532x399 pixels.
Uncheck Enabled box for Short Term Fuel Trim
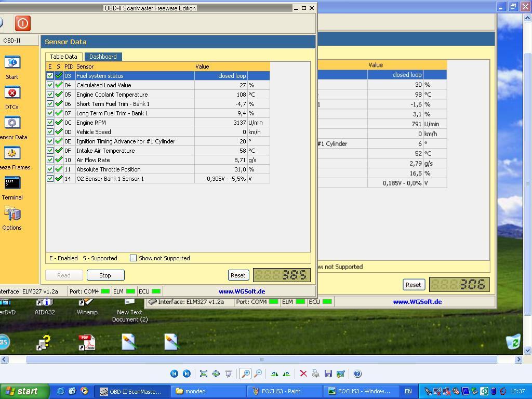pyautogui.click(x=50, y=103)
